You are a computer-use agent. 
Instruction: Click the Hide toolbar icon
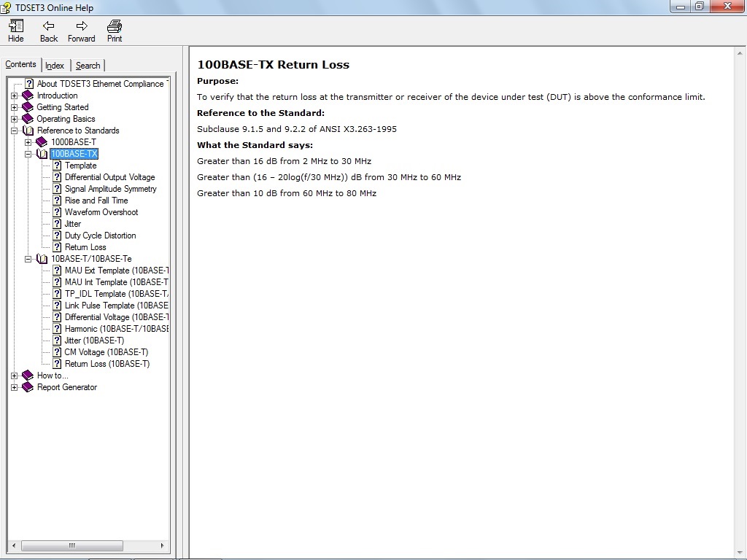[16, 31]
